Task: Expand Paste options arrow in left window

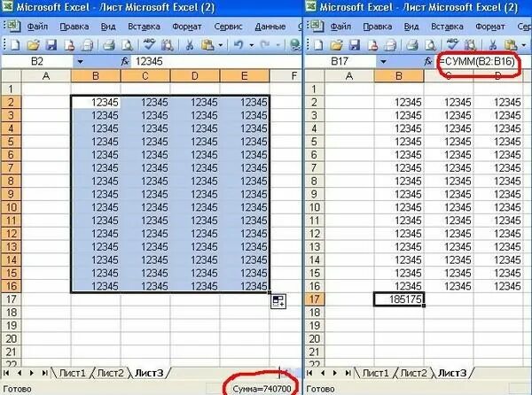Action: (x=221, y=44)
